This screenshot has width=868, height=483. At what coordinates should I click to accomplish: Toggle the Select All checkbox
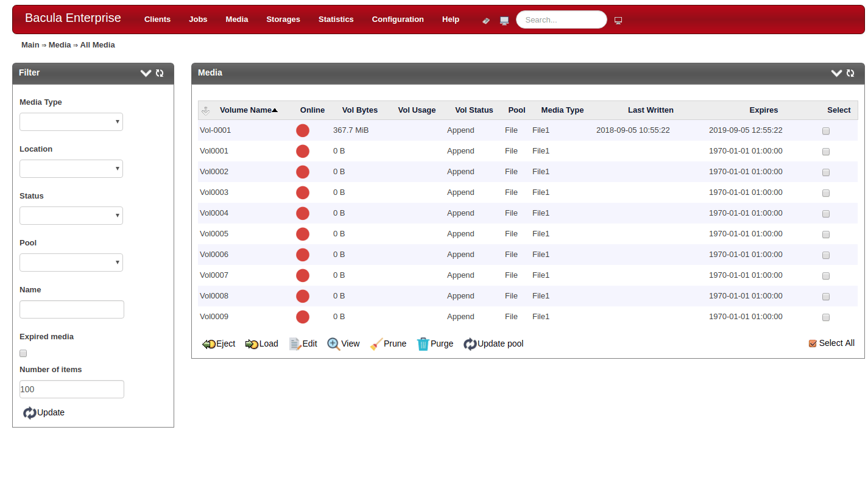[813, 344]
